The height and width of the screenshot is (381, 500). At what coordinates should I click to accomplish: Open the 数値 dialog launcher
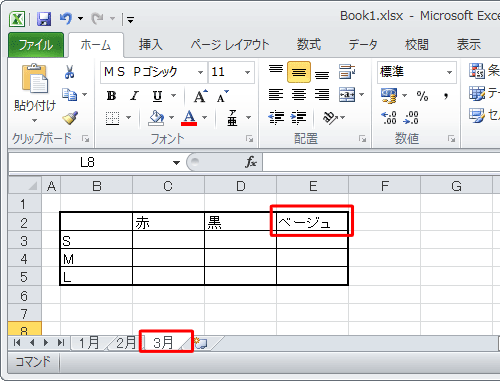(x=451, y=139)
